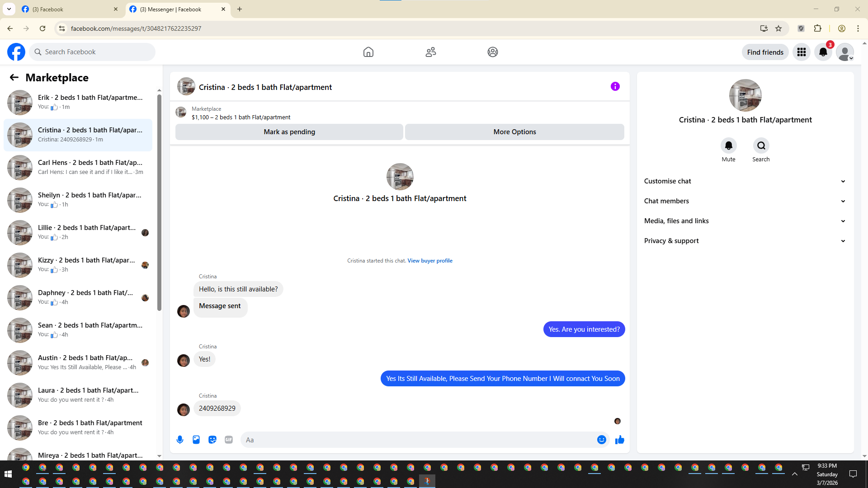Viewport: 868px width, 488px height.
Task: Click the back arrow beside Marketplace
Action: (x=14, y=77)
